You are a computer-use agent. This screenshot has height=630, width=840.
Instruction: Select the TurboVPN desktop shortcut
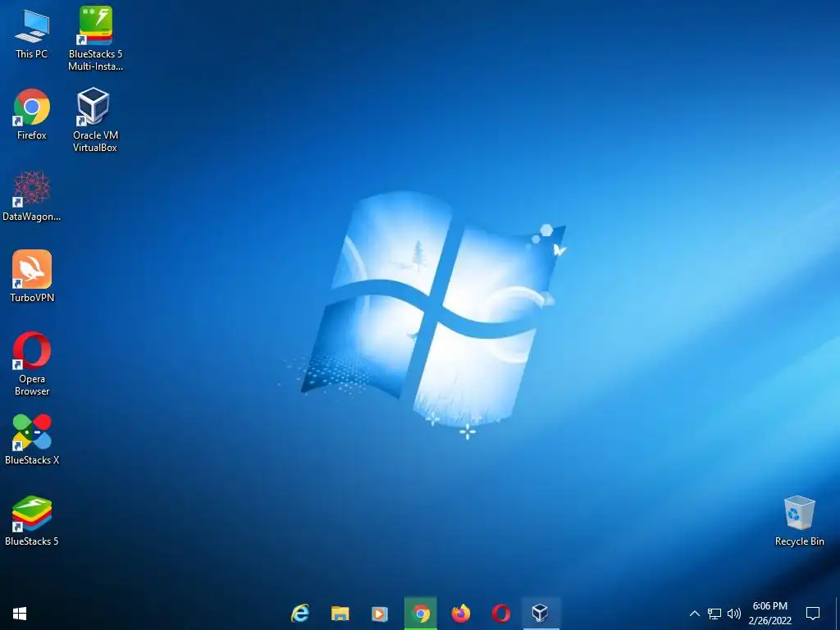(x=32, y=276)
